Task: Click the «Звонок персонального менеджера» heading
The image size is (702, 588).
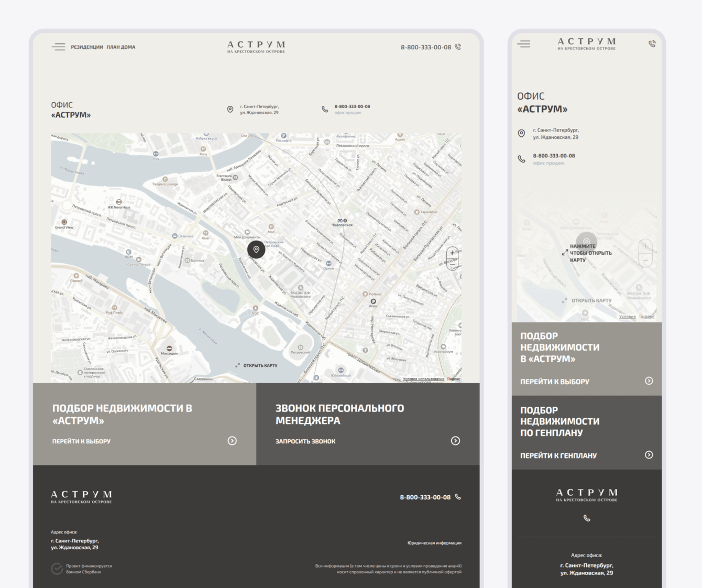Action: click(x=340, y=414)
